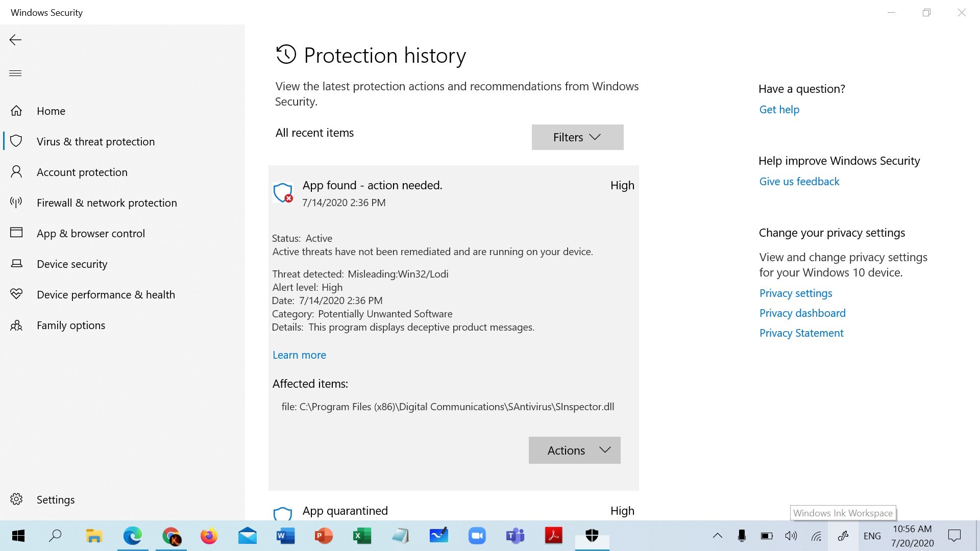The height and width of the screenshot is (551, 980).
Task: Click the Family options people icon
Action: (x=16, y=325)
